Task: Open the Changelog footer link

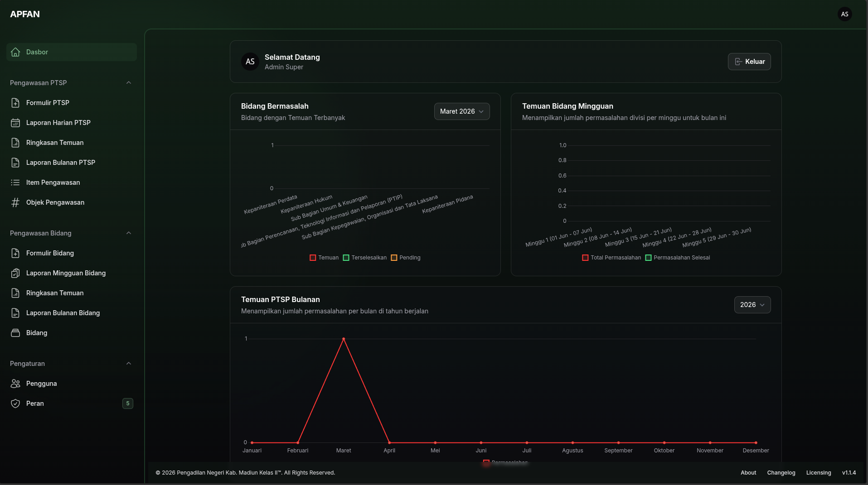Action: [x=781, y=473]
